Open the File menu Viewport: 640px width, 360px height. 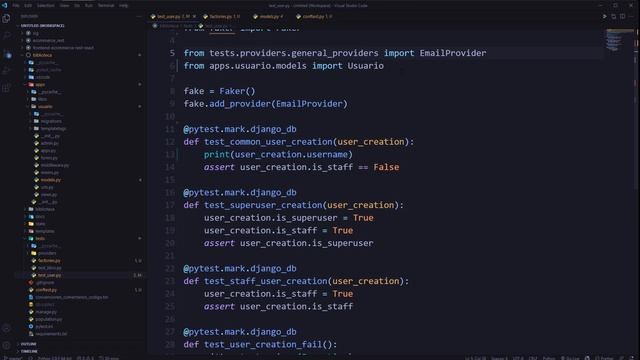[16, 6]
